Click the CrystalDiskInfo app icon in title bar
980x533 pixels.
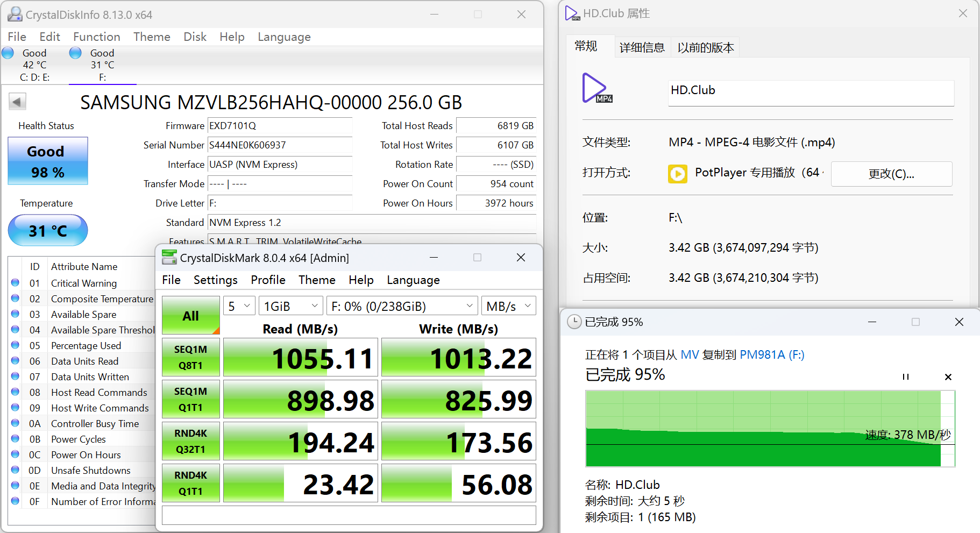click(x=15, y=14)
